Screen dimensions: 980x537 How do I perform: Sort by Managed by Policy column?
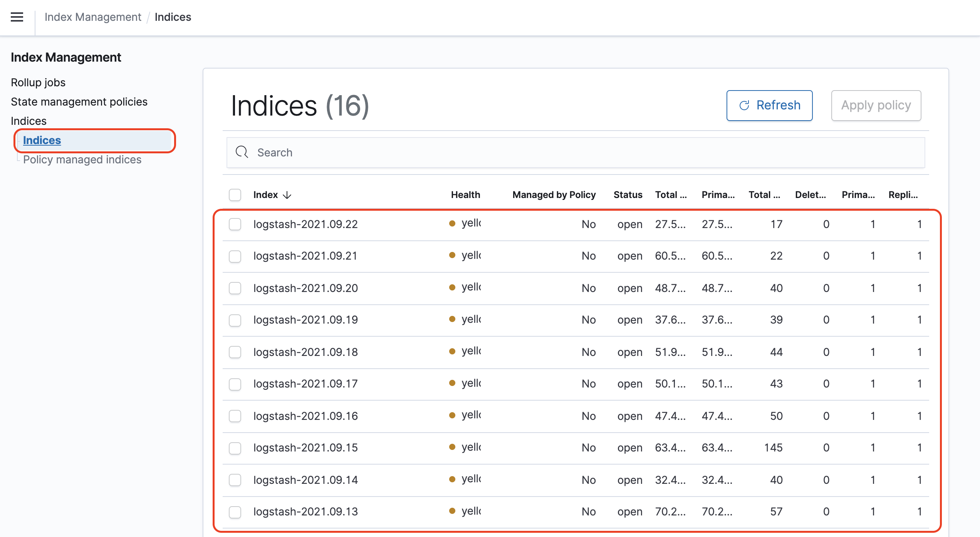tap(554, 195)
